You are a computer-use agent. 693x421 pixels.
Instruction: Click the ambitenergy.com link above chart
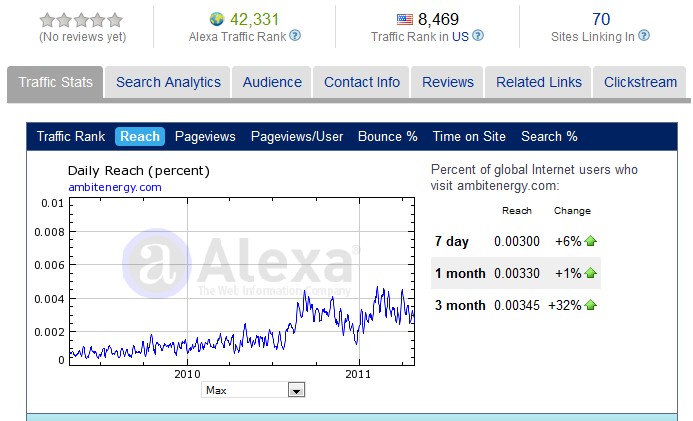coord(115,187)
